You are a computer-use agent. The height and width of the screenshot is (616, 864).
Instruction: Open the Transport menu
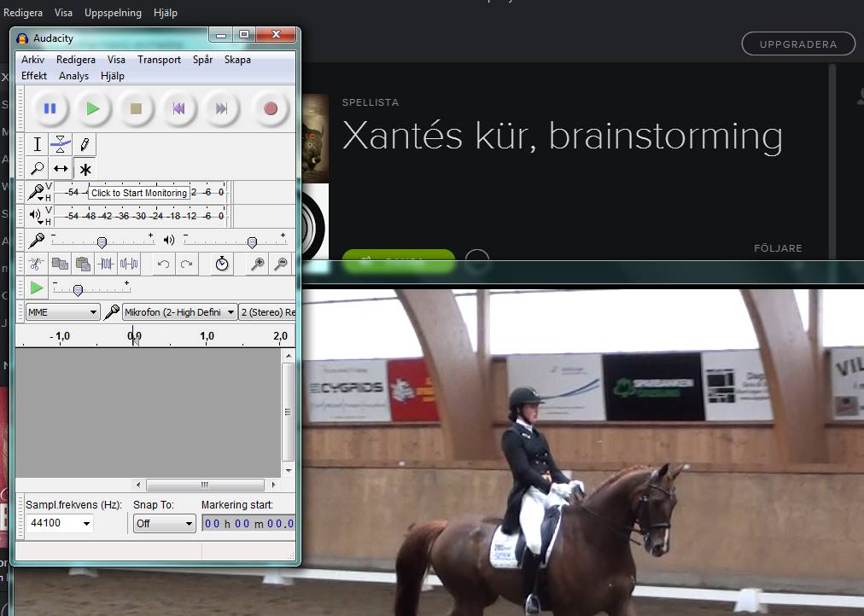point(159,60)
